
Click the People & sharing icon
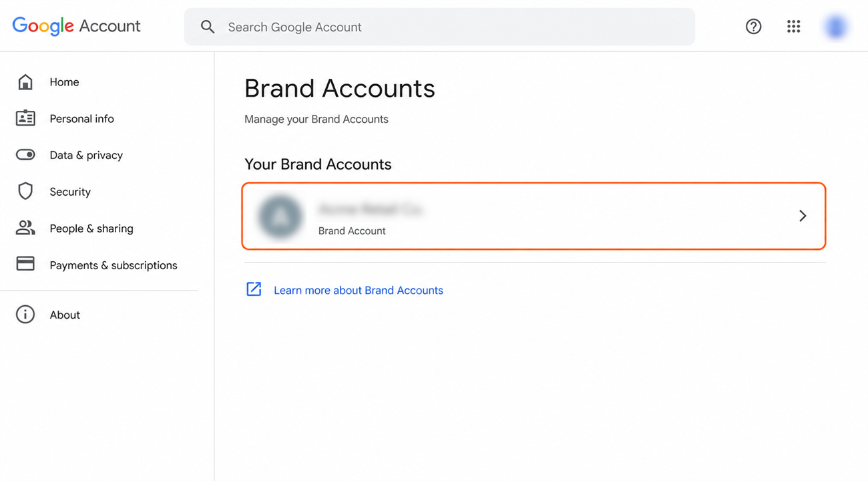(x=25, y=228)
